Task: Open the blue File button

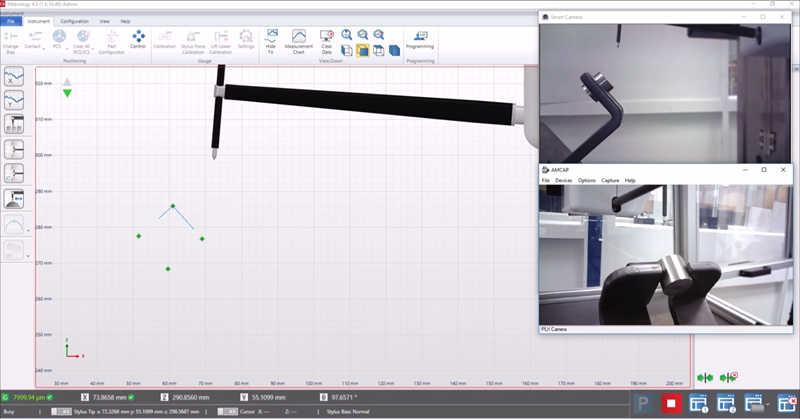Action: pyautogui.click(x=12, y=21)
